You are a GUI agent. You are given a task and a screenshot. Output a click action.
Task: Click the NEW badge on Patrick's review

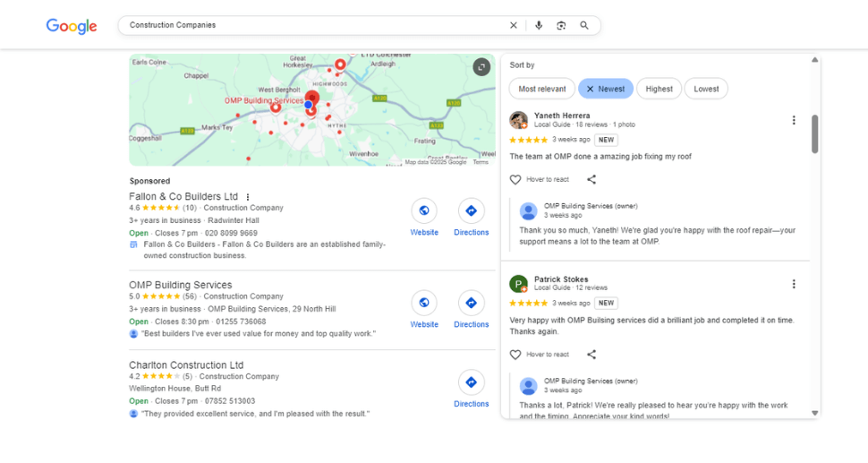(606, 304)
